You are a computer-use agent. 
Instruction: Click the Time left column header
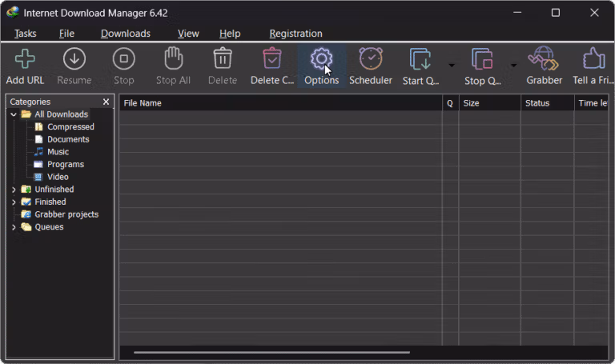592,103
